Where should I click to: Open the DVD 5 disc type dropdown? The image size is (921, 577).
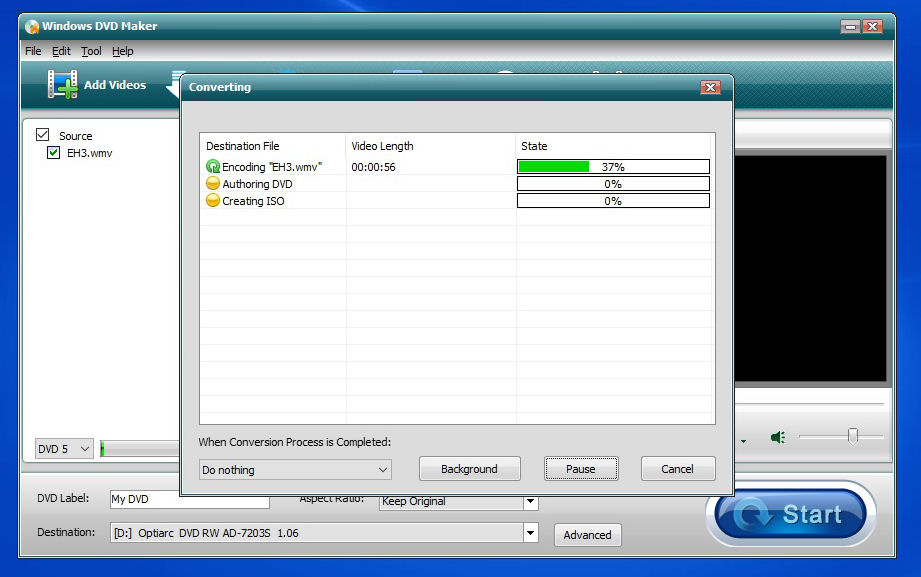[64, 449]
